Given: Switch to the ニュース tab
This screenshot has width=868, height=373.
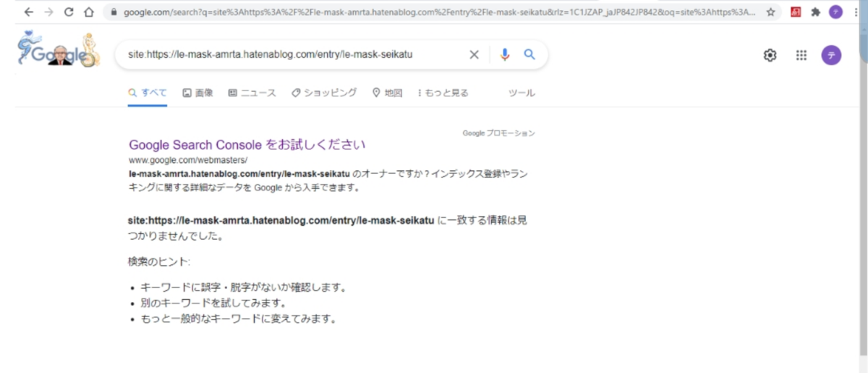Looking at the screenshot, I should click(x=252, y=93).
